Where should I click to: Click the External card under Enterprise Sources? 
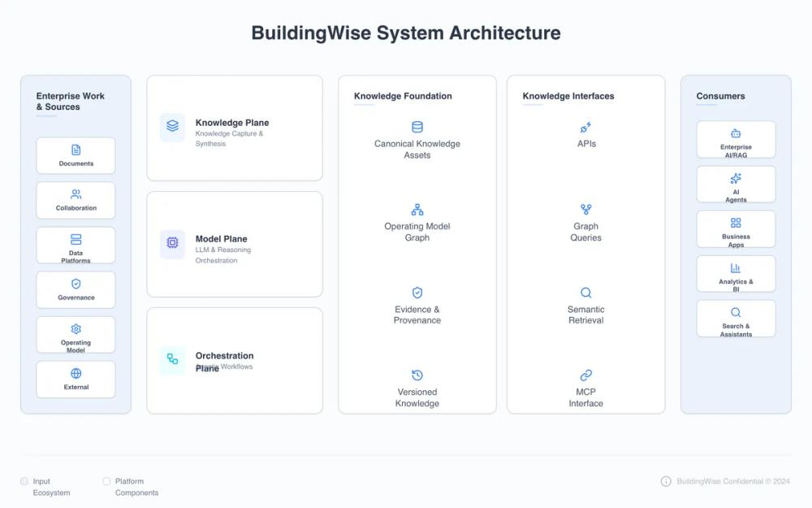tap(76, 379)
